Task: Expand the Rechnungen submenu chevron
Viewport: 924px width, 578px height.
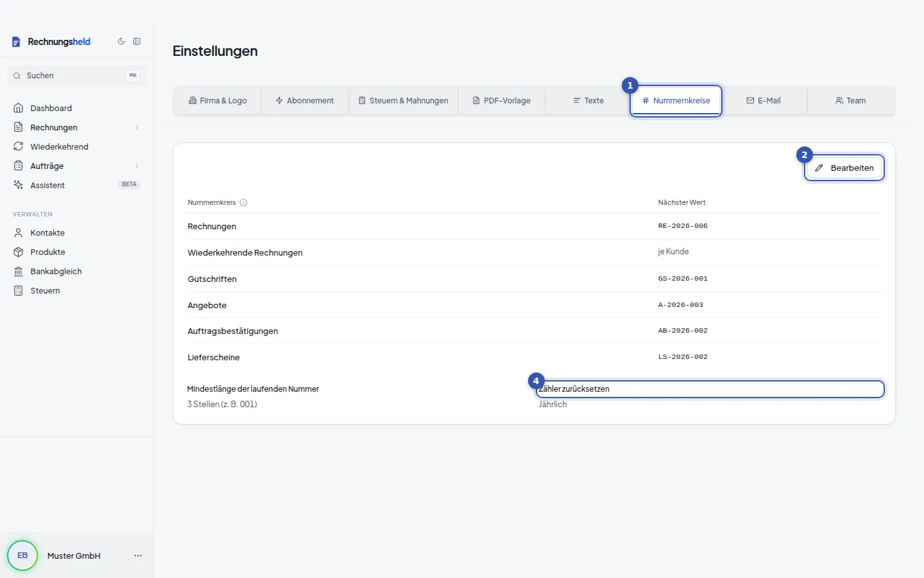Action: click(x=137, y=127)
